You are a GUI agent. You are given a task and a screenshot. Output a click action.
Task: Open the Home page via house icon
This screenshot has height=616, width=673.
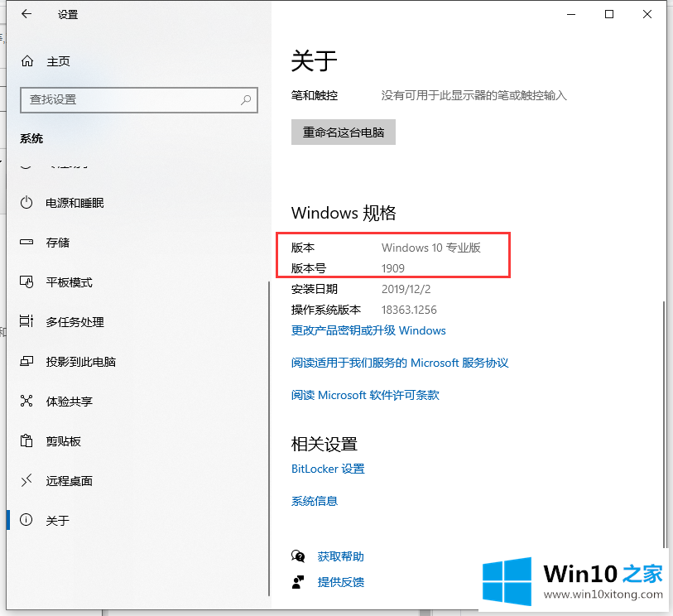pyautogui.click(x=27, y=61)
